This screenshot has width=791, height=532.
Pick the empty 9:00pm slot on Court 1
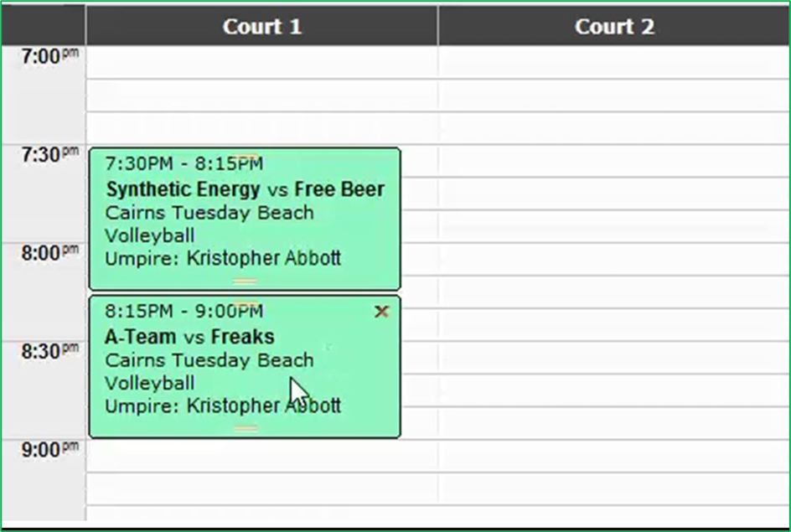pos(261,457)
